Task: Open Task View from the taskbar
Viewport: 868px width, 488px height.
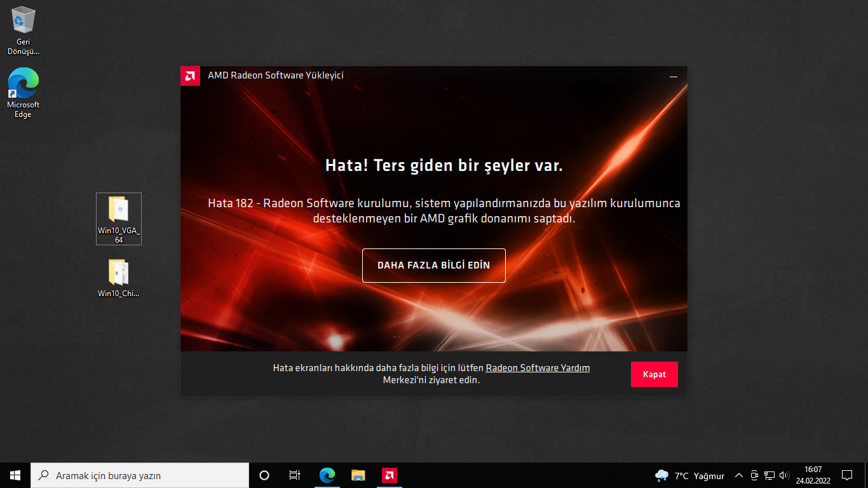Action: click(x=295, y=475)
